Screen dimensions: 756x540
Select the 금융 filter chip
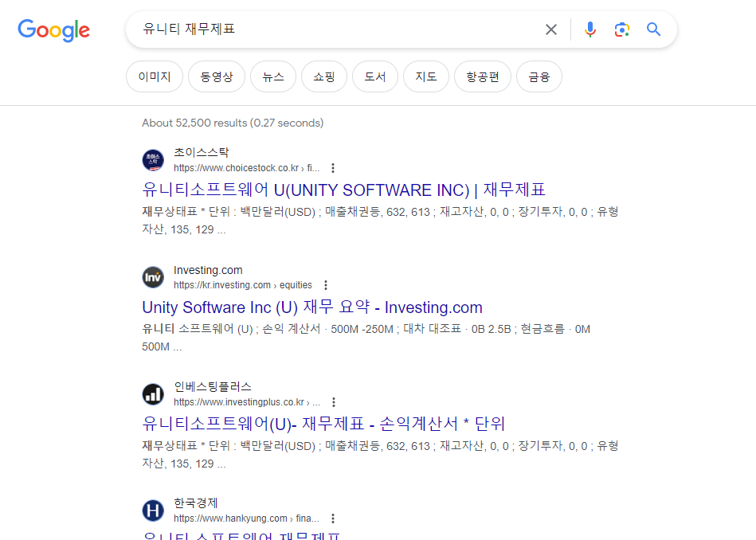pos(539,77)
